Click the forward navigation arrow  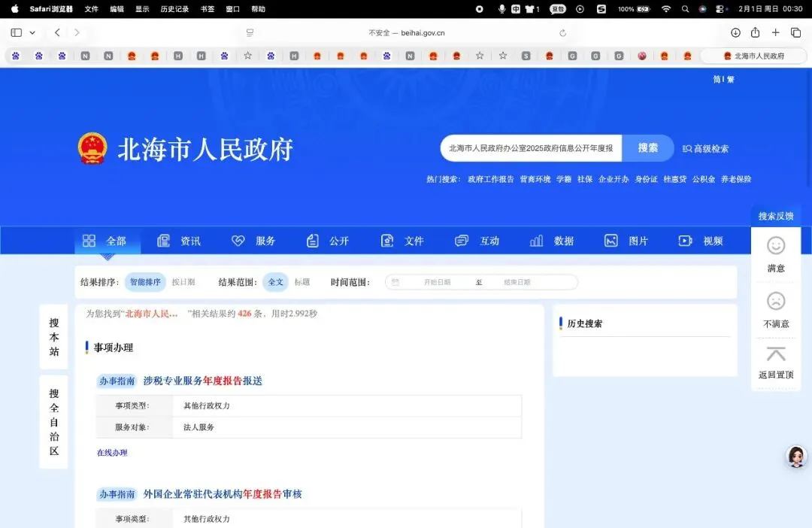[77, 32]
